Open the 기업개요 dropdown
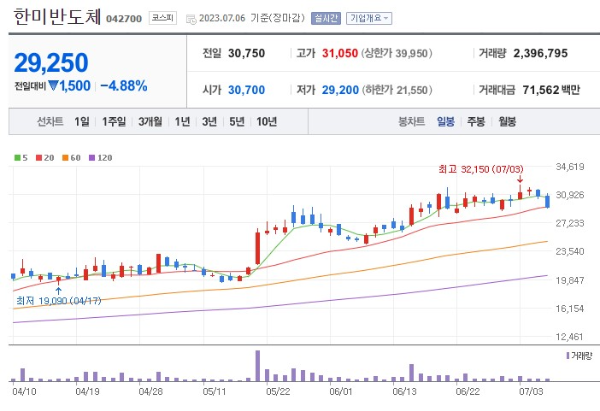Screen dimensions: 600x411 [x=369, y=18]
